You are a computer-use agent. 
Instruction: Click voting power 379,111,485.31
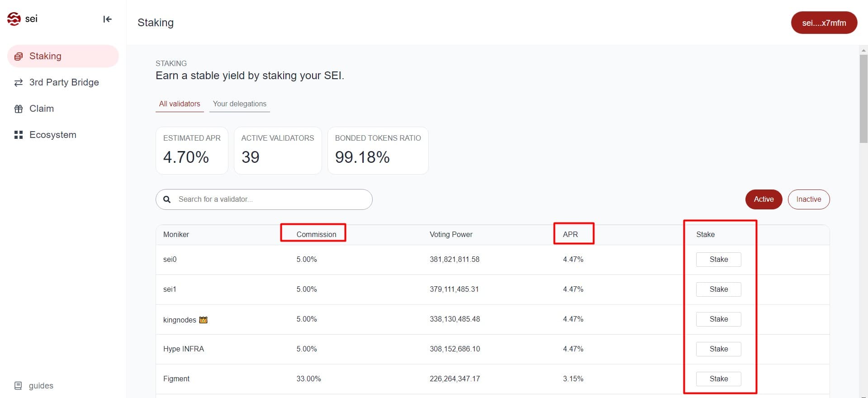pos(454,289)
